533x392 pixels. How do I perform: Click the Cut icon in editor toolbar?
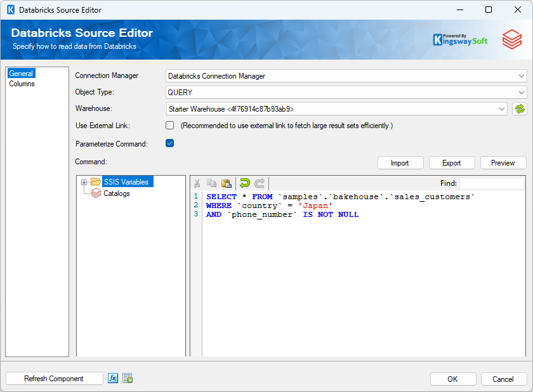(197, 183)
